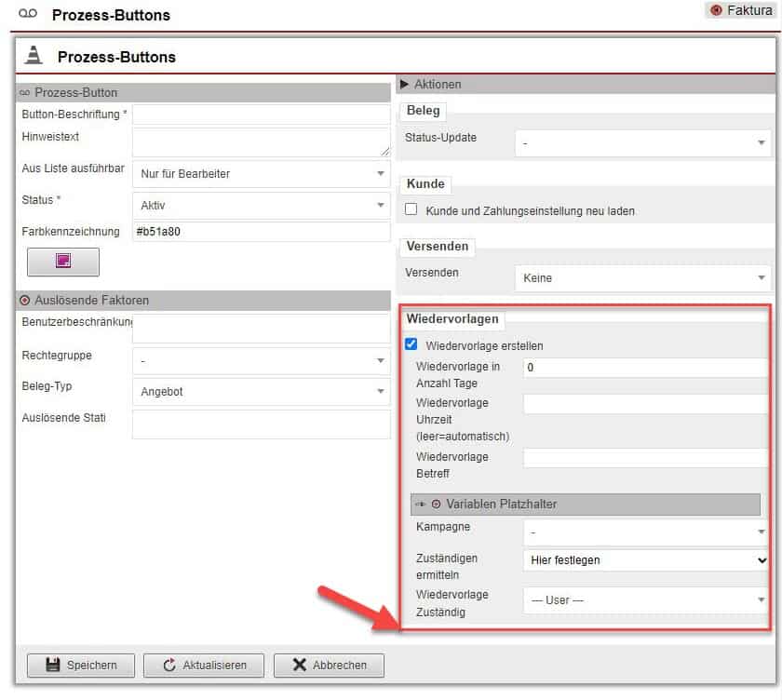This screenshot has width=782, height=700.
Task: Open the Versenden dropdown set to Keine
Action: tap(642, 277)
